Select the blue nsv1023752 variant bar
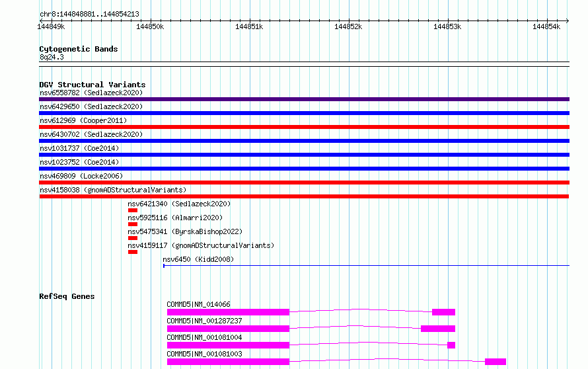Image resolution: width=588 pixels, height=369 pixels. [304, 169]
